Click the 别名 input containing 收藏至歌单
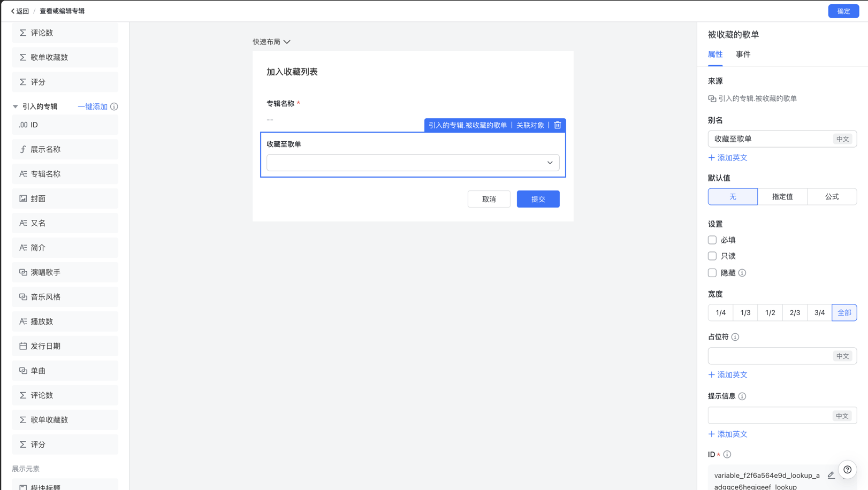This screenshot has width=868, height=490. [x=782, y=139]
